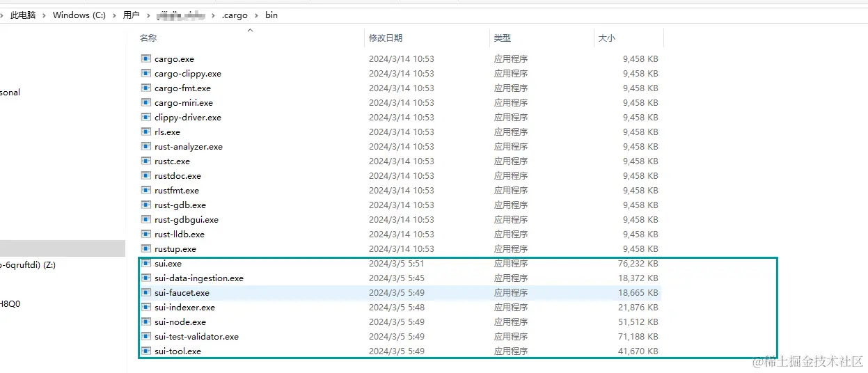Click the sui-data-ingestion.exe file icon
This screenshot has height=373, width=868.
point(146,278)
